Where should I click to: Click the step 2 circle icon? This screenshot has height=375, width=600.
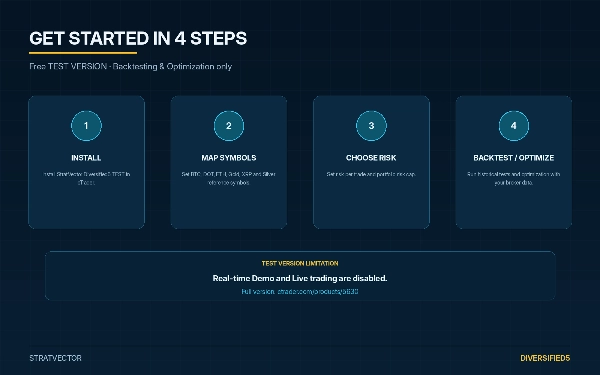229,126
